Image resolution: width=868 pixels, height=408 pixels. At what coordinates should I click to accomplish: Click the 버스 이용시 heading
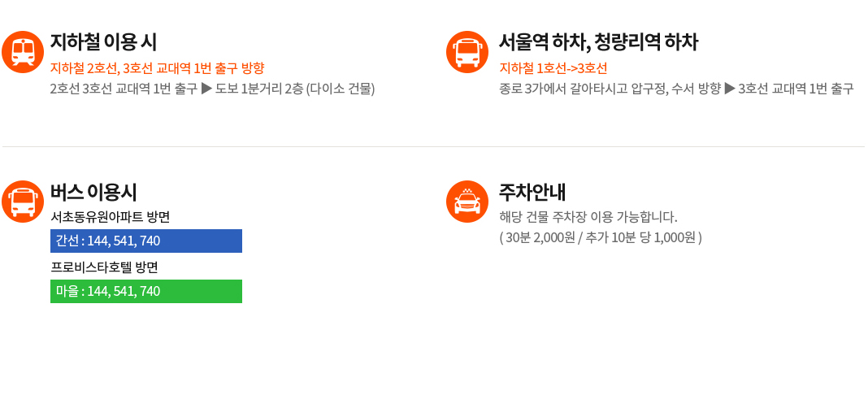tap(93, 192)
